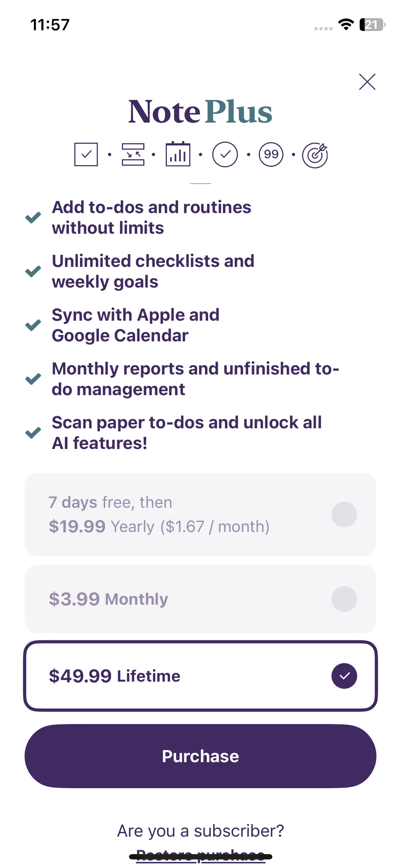Tap the Wi-Fi status icon
Screen dimensions: 401x868
pyautogui.click(x=346, y=25)
